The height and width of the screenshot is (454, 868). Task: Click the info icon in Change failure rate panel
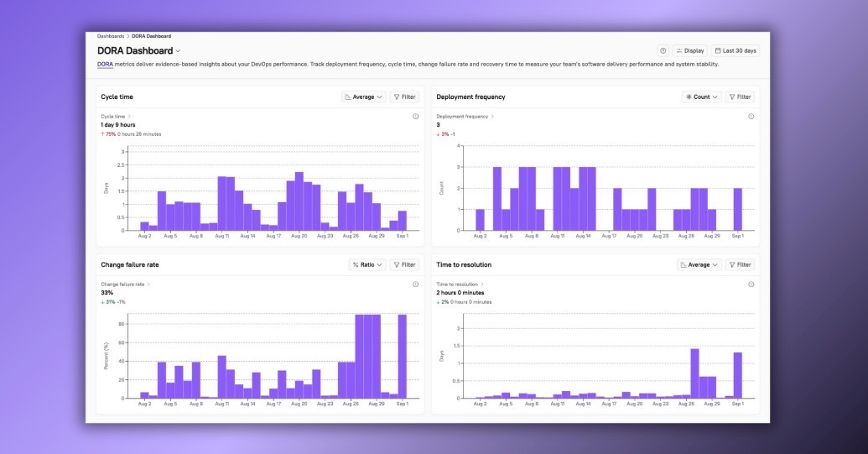pyautogui.click(x=415, y=284)
